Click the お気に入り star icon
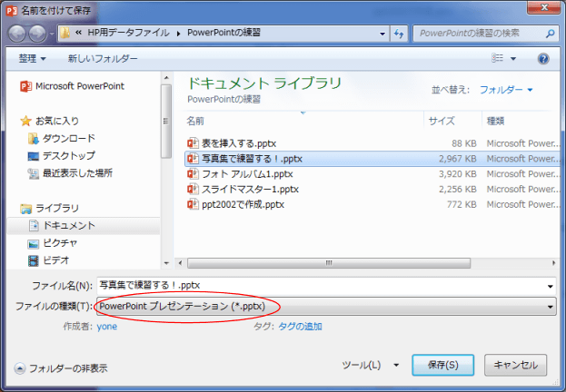This screenshot has height=392, width=566. [x=25, y=121]
